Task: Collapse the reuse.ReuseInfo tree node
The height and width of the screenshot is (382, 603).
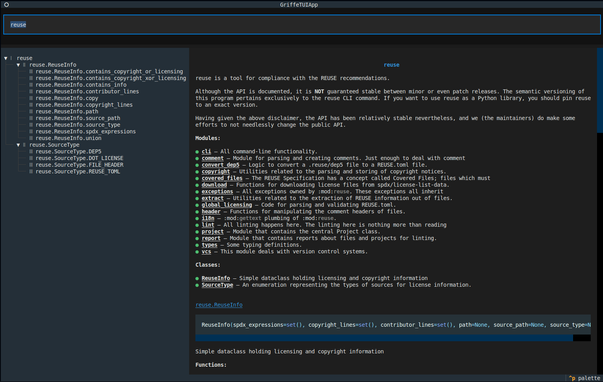Action: pos(18,65)
